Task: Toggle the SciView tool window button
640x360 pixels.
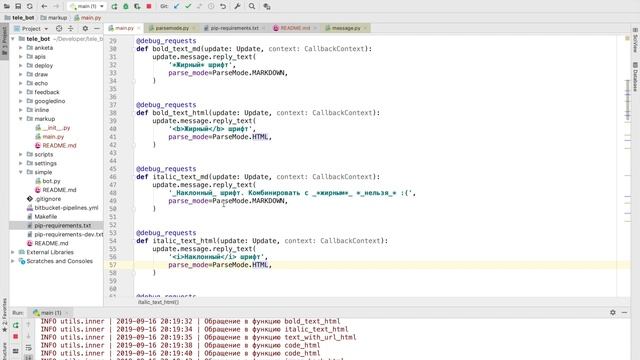Action: [635, 41]
